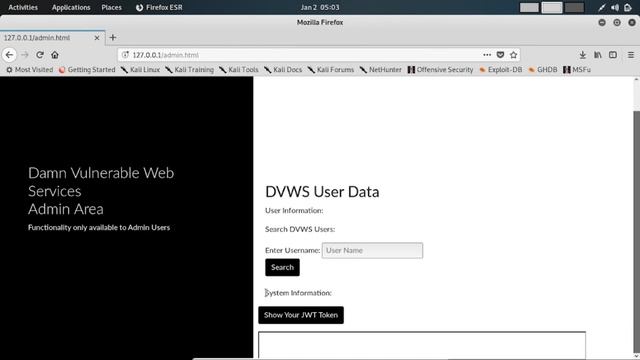This screenshot has height=360, width=640.
Task: Go back with the browser back arrow
Action: click(x=9, y=55)
